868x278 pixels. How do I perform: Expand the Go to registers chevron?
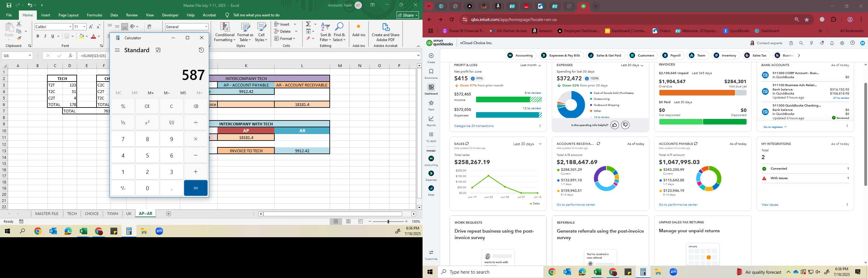[785, 127]
